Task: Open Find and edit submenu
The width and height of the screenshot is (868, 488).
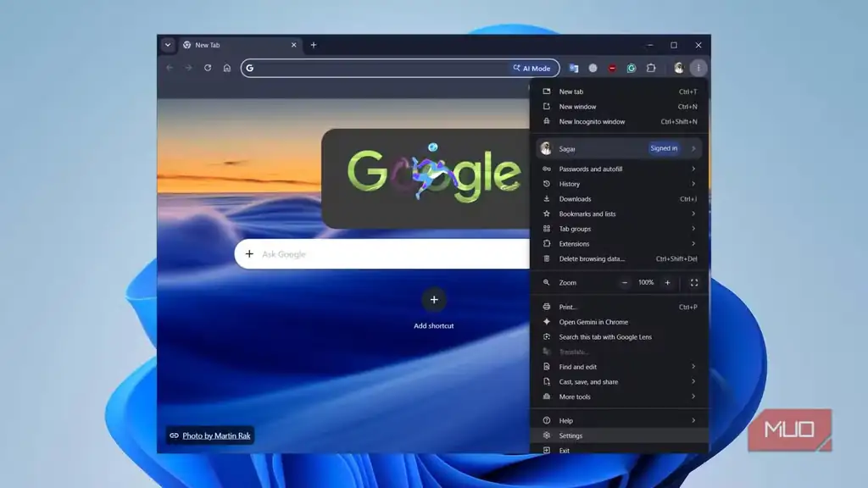Action: 619,367
